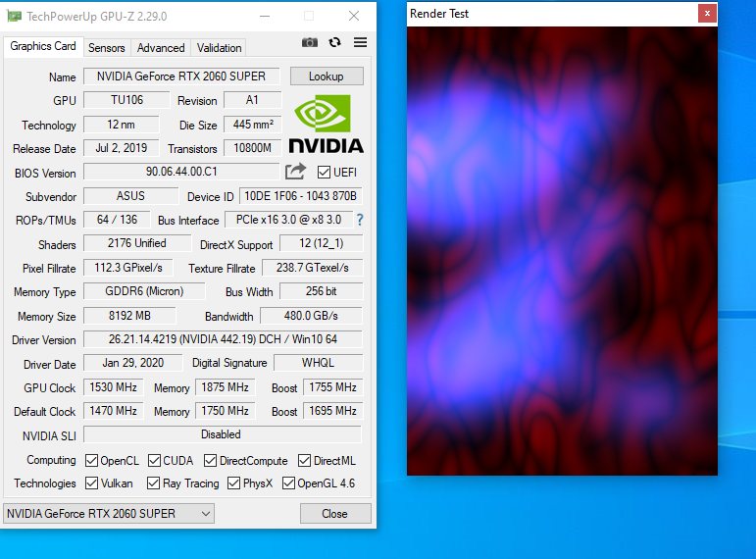Click the ROPs/TMUs 64 / 136 field
Image resolution: width=756 pixels, height=559 pixels.
tap(117, 220)
